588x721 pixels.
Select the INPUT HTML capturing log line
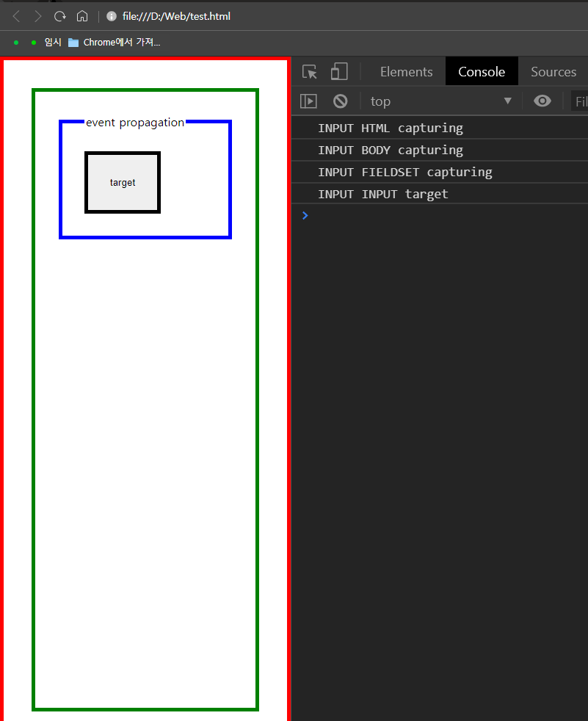click(440, 128)
